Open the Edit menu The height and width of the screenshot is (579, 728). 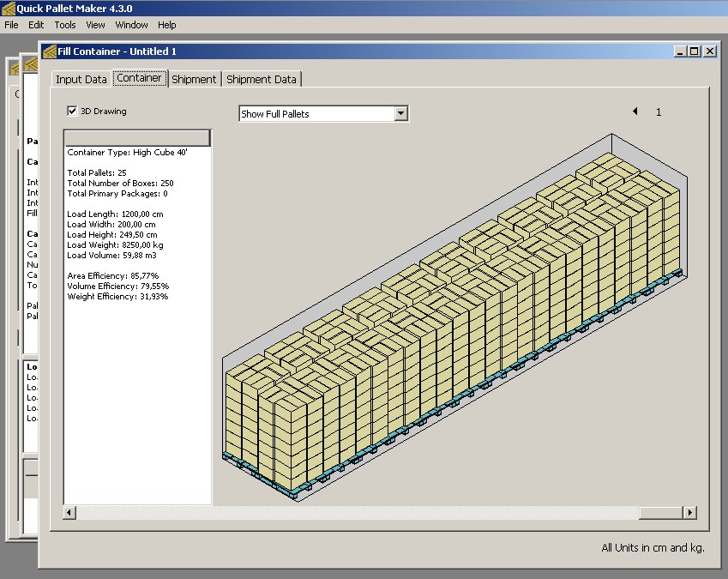click(36, 25)
